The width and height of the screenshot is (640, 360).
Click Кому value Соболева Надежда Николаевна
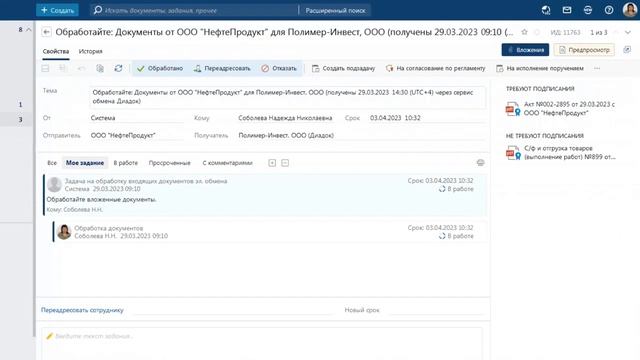coord(285,118)
